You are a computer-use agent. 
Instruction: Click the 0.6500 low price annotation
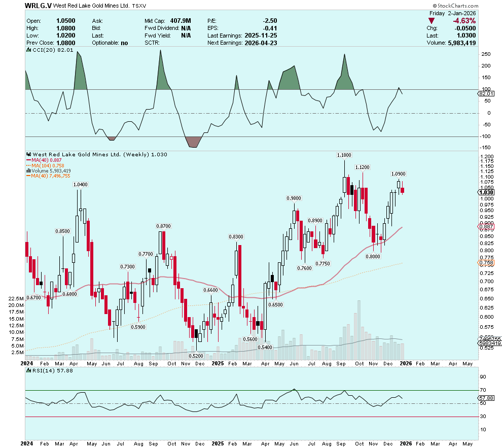(276, 304)
